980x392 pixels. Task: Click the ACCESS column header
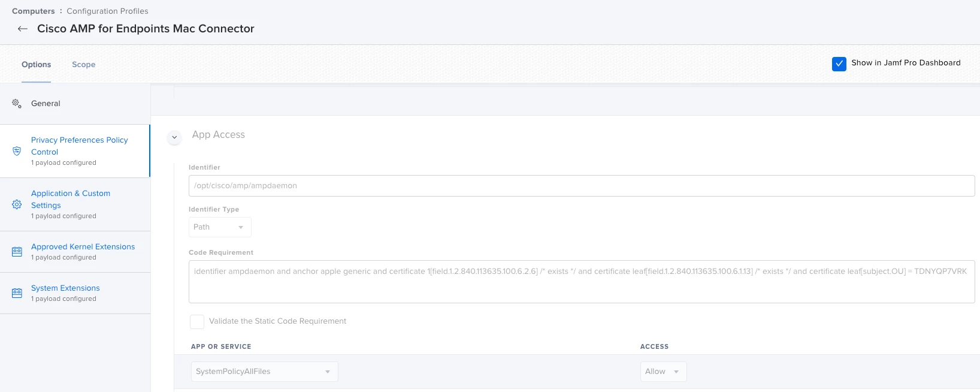654,346
